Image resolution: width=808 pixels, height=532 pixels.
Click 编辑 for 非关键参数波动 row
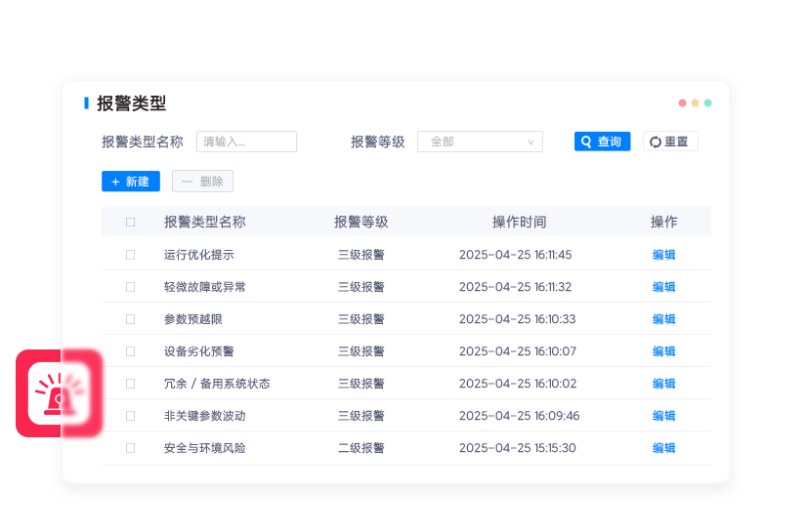663,416
